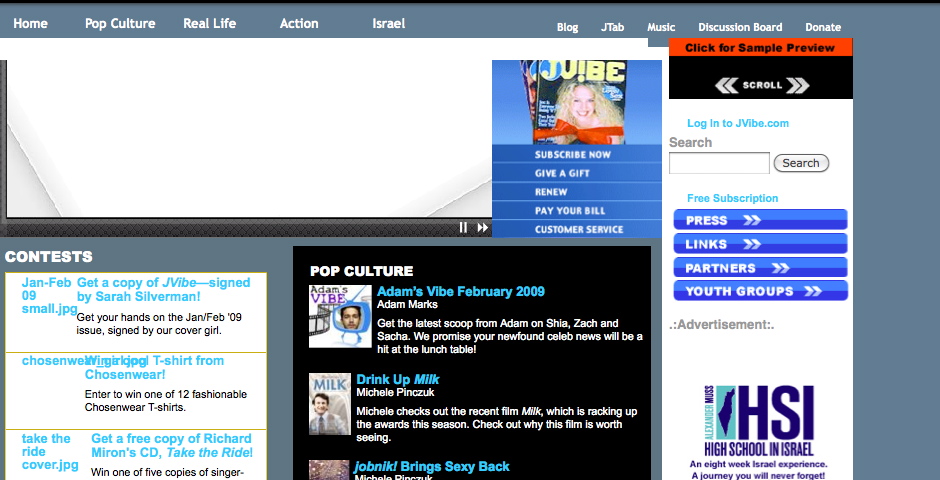Click Michele Pinczuk under Drink Up Milk
The width and height of the screenshot is (940, 480).
[395, 393]
